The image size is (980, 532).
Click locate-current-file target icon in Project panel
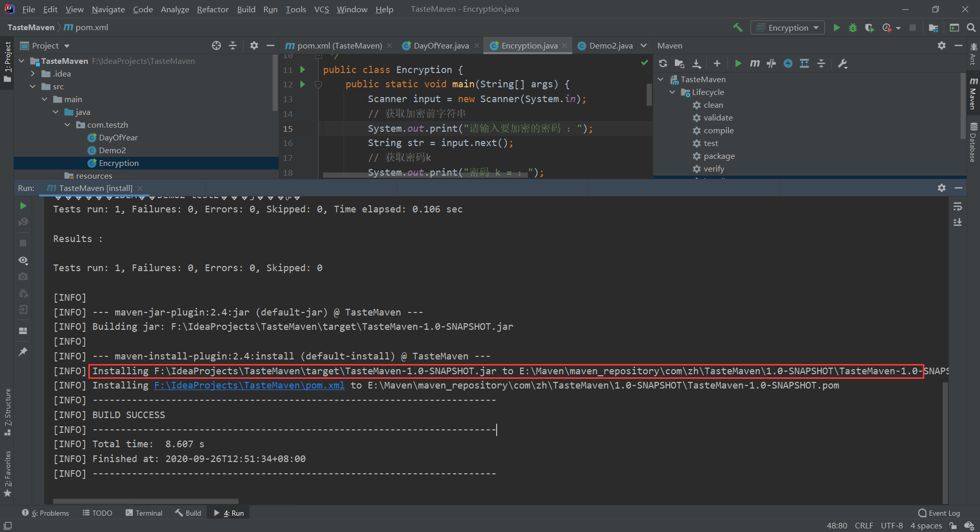[216, 45]
